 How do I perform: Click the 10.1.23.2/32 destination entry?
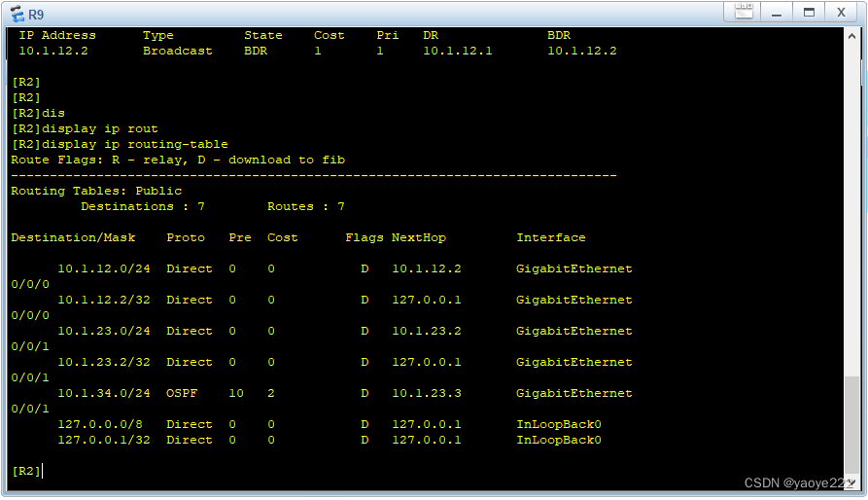click(104, 362)
